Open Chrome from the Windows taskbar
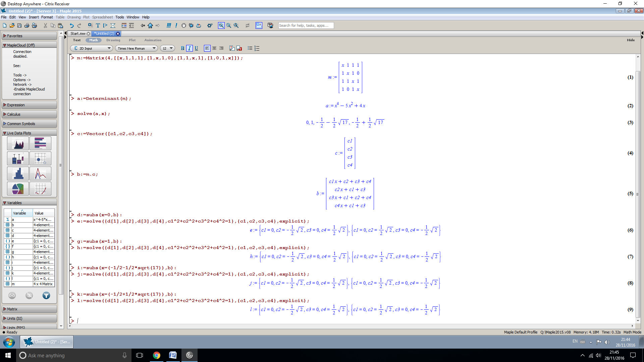The image size is (644, 362). click(x=157, y=355)
